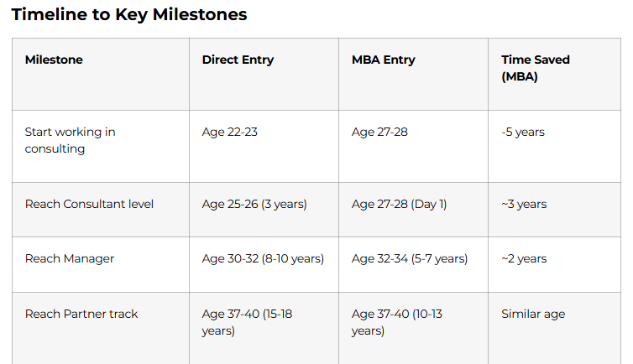
Task: Click the 'MBA Entry' column header
Action: click(383, 60)
